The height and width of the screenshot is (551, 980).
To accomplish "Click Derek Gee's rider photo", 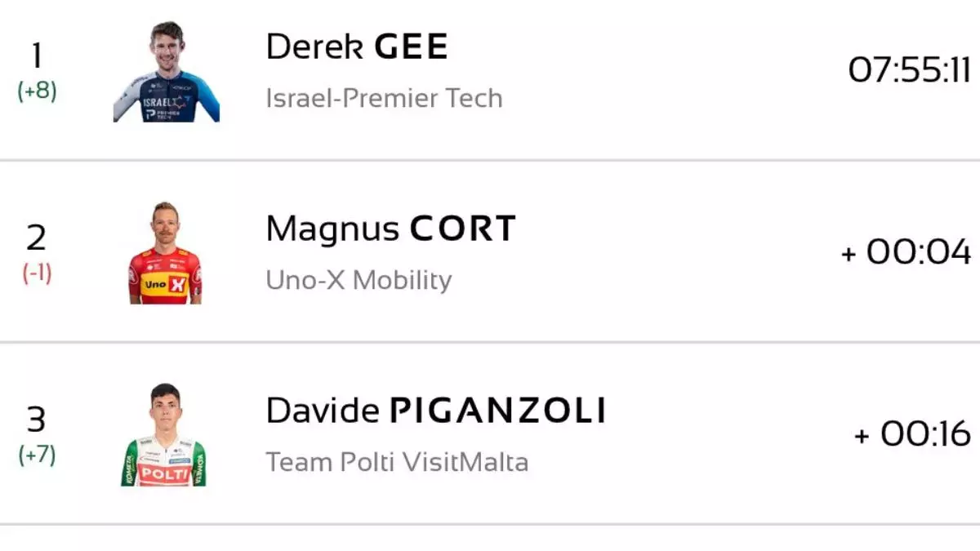I will point(167,73).
